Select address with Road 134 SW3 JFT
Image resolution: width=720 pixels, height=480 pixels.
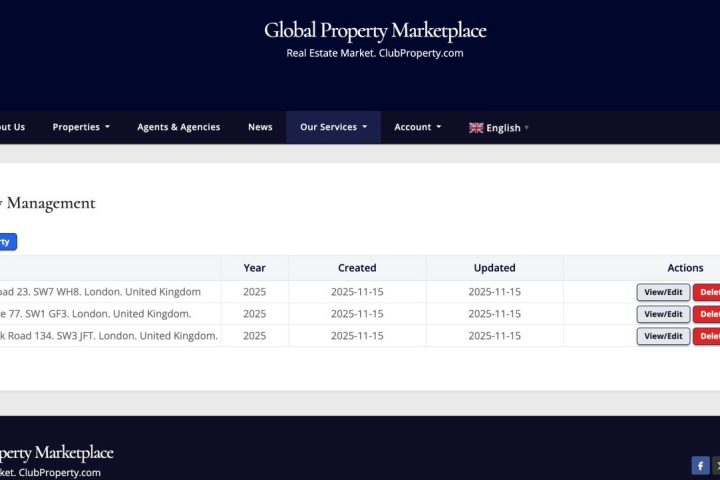click(x=109, y=336)
